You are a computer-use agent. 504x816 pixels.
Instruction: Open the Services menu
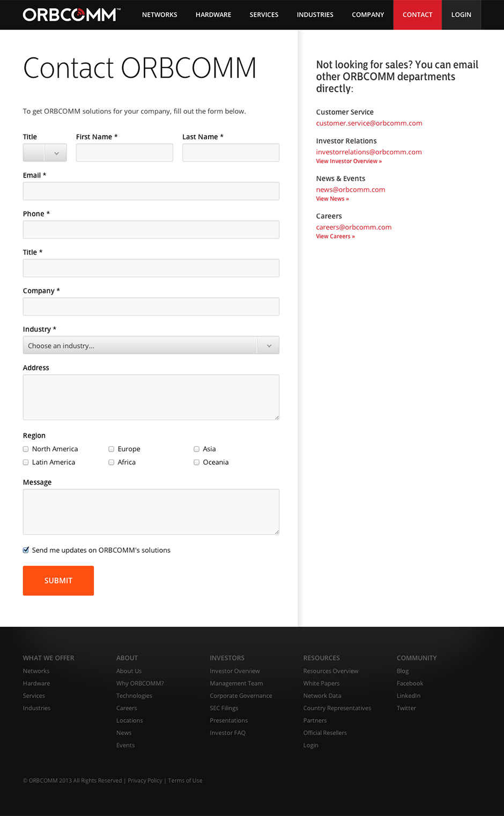(x=264, y=14)
